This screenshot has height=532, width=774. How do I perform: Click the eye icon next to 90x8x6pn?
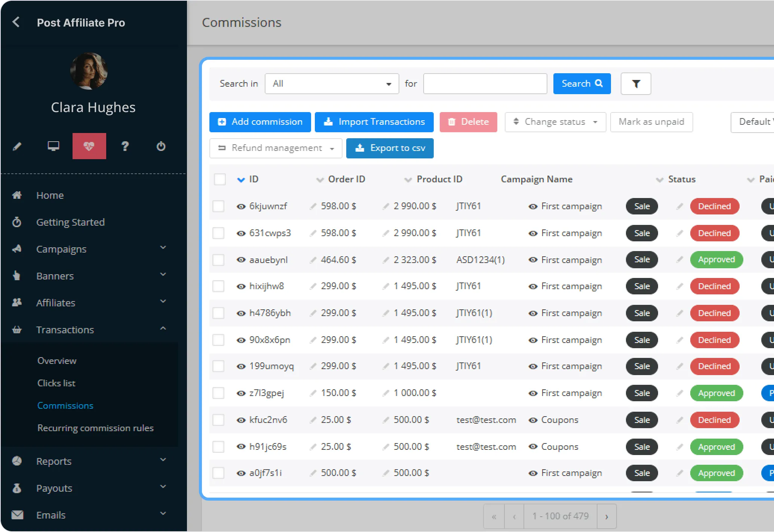(x=241, y=340)
